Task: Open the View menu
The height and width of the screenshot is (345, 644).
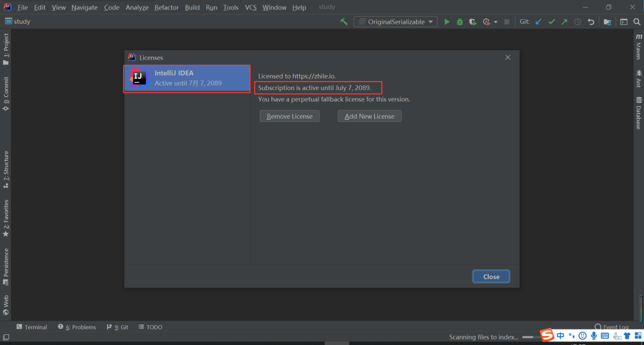Action: point(58,7)
